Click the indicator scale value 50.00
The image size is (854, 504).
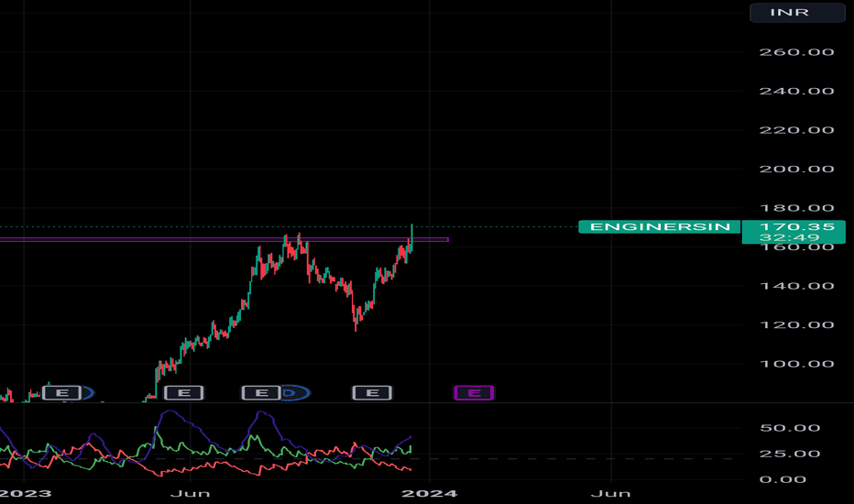pos(790,428)
